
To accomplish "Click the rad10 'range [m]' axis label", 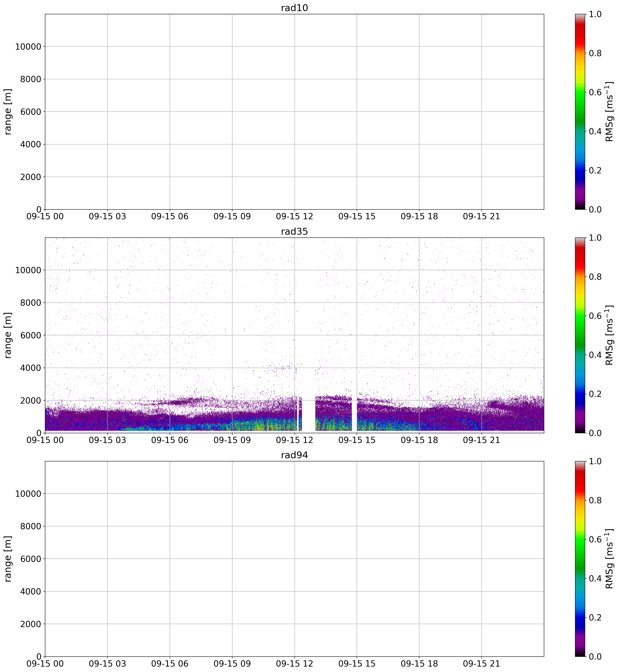I will [x=8, y=111].
